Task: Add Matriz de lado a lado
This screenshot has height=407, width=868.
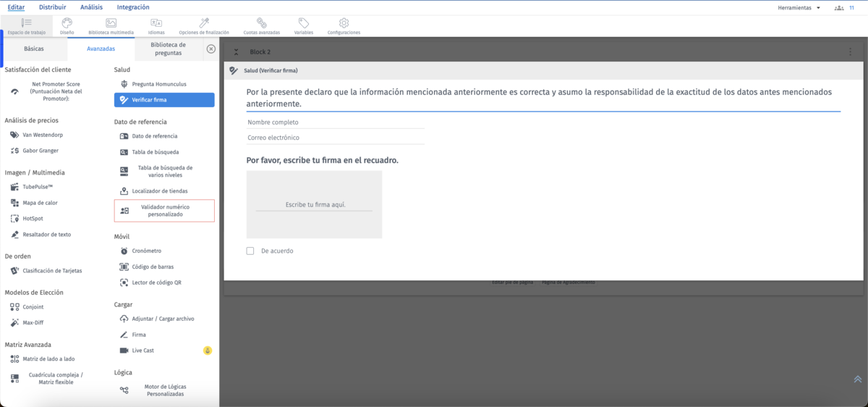Action: (x=48, y=359)
